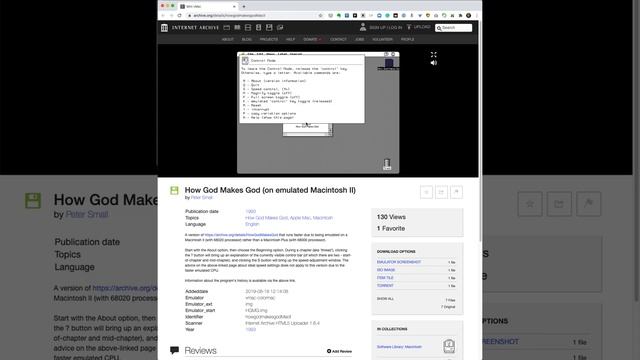Click SHOW ALL download files
Screen dimensions: 640x360
coord(385,299)
